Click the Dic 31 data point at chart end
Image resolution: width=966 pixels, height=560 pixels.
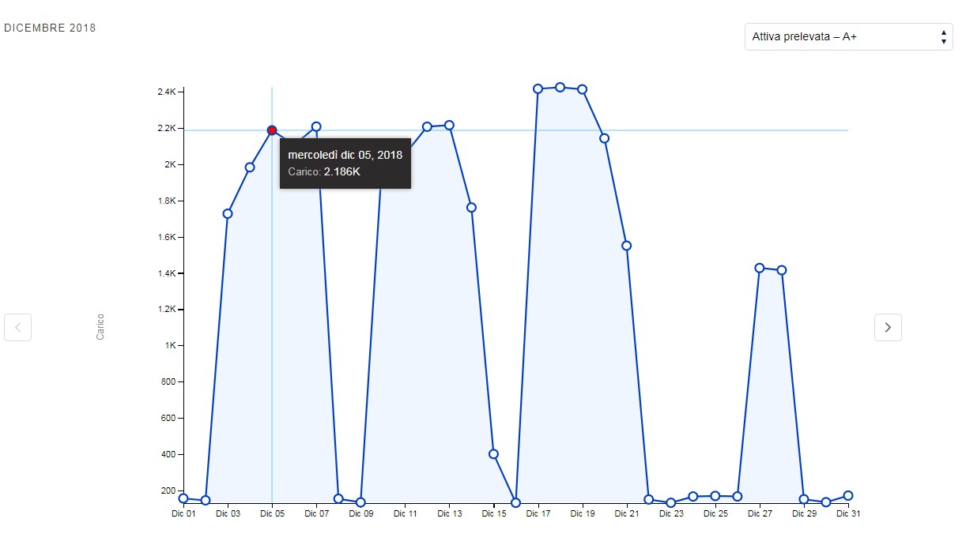coord(848,496)
